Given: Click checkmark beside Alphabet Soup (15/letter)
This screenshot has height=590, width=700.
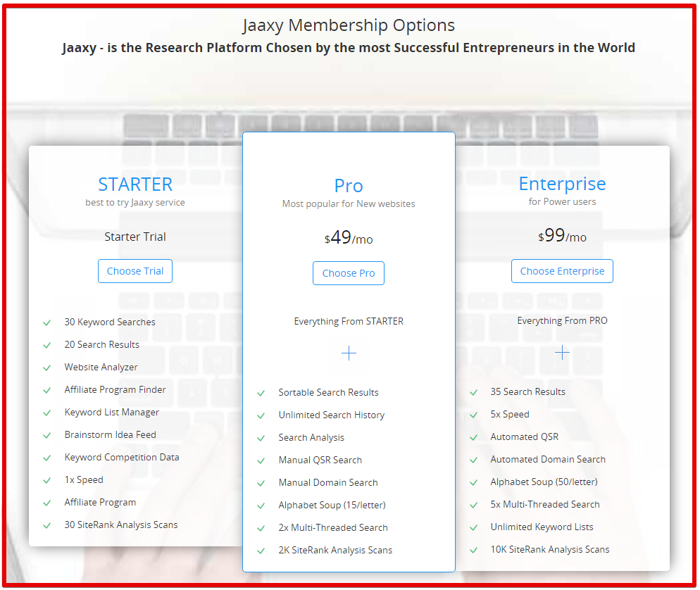Looking at the screenshot, I should click(261, 506).
